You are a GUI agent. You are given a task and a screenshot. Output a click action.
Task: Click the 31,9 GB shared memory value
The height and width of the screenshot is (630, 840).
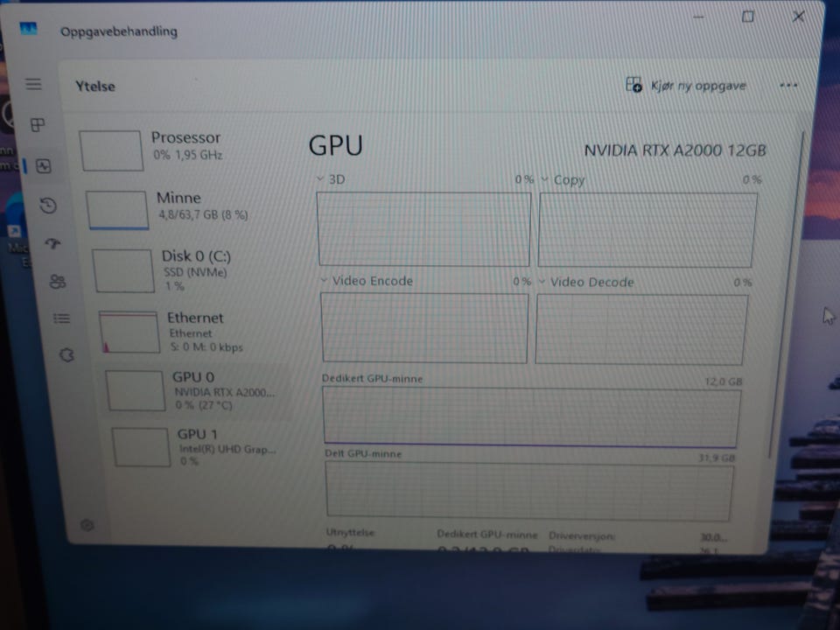[x=717, y=458]
